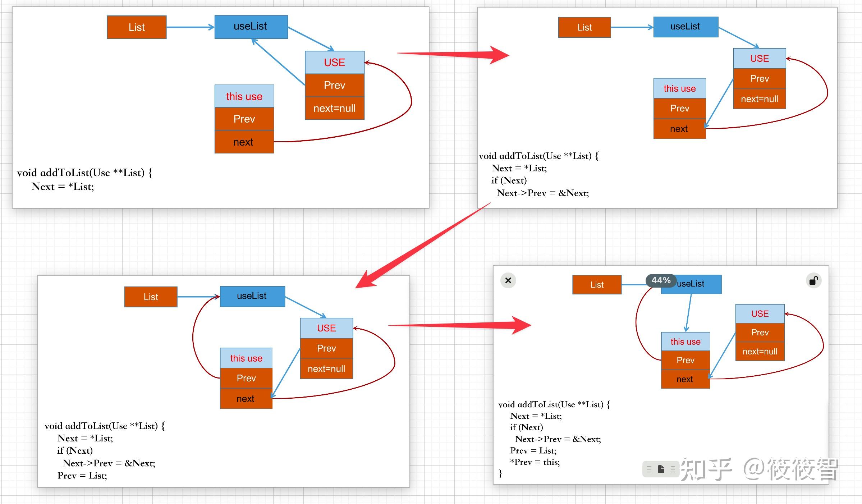Click the left lines icon beside the page icon
The width and height of the screenshot is (862, 504).
649,469
